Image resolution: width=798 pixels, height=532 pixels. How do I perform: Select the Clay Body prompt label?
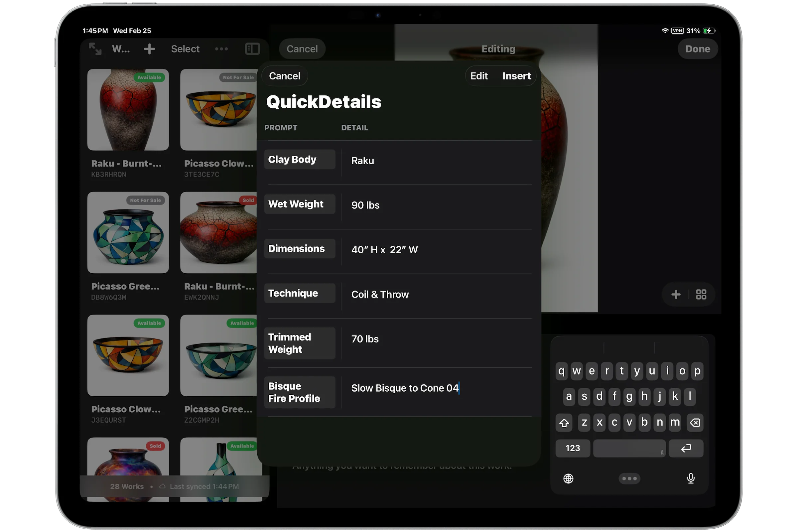[x=300, y=160]
